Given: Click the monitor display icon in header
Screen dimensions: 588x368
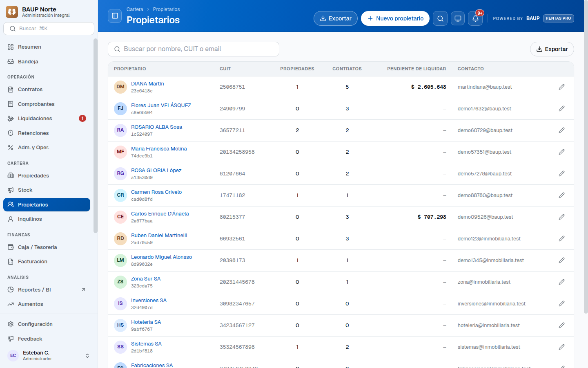Looking at the screenshot, I should [x=458, y=18].
